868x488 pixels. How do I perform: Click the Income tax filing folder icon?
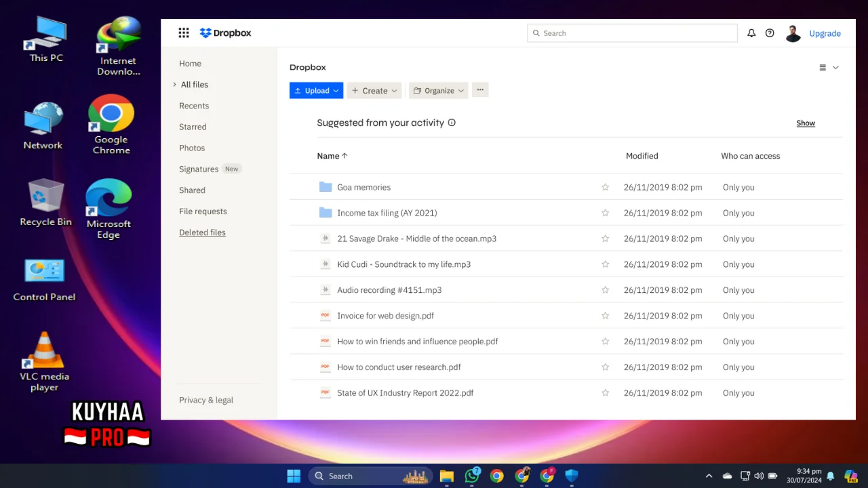click(325, 213)
